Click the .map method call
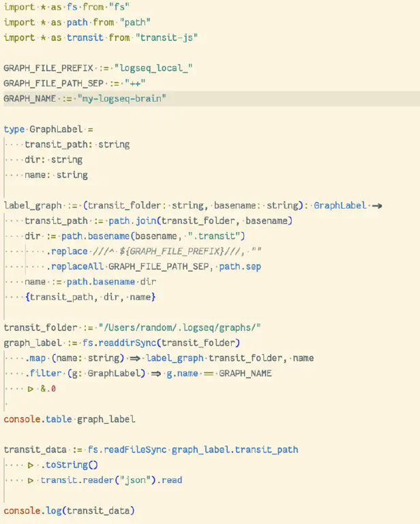This screenshot has height=524, width=420. (36, 358)
